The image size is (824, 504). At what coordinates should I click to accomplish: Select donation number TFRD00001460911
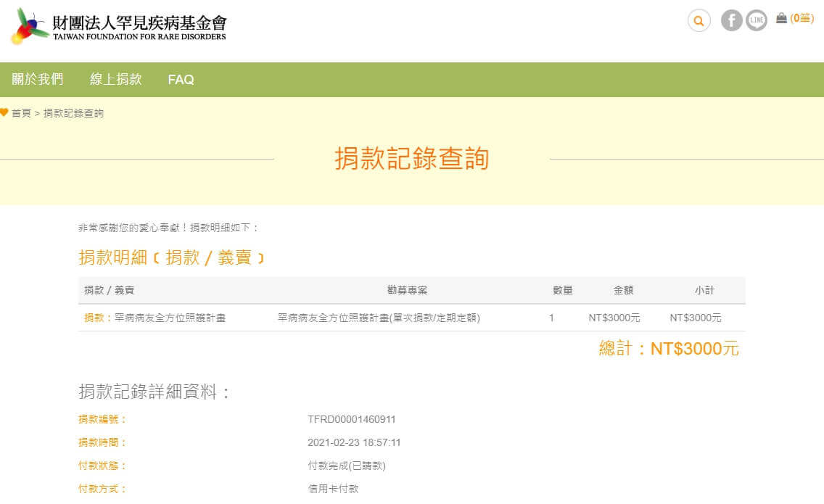(x=352, y=419)
